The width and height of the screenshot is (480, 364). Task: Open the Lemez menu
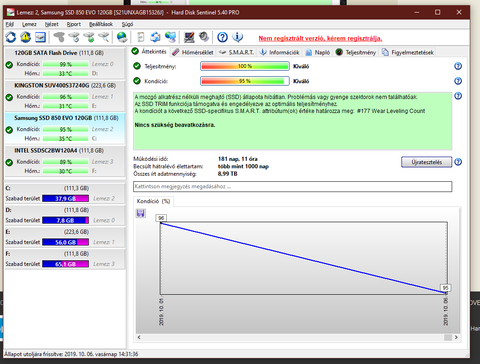29,24
